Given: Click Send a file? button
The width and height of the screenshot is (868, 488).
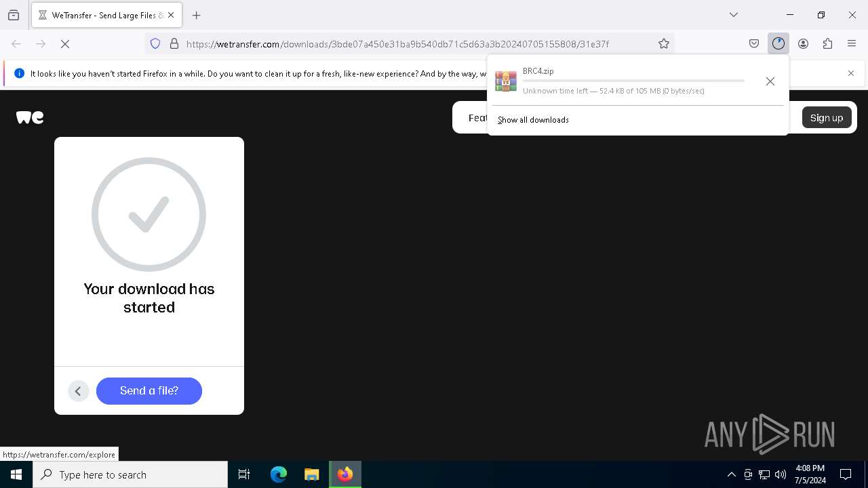Looking at the screenshot, I should pos(149,391).
